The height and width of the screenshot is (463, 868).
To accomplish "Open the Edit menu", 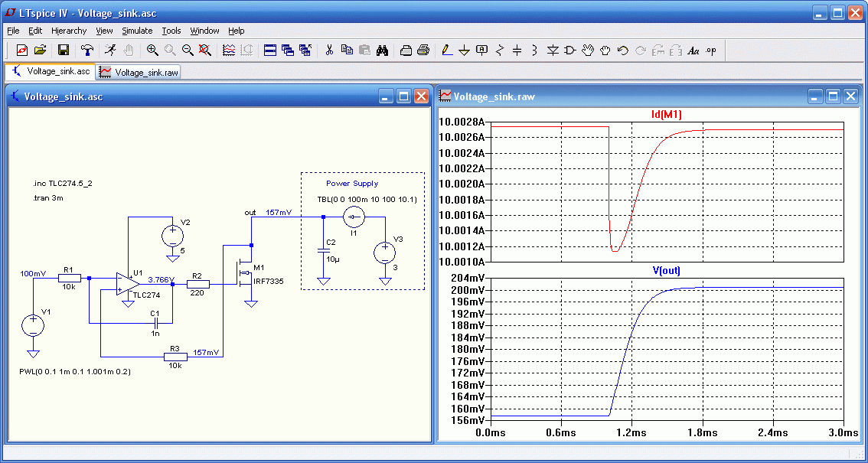I will click(x=35, y=31).
